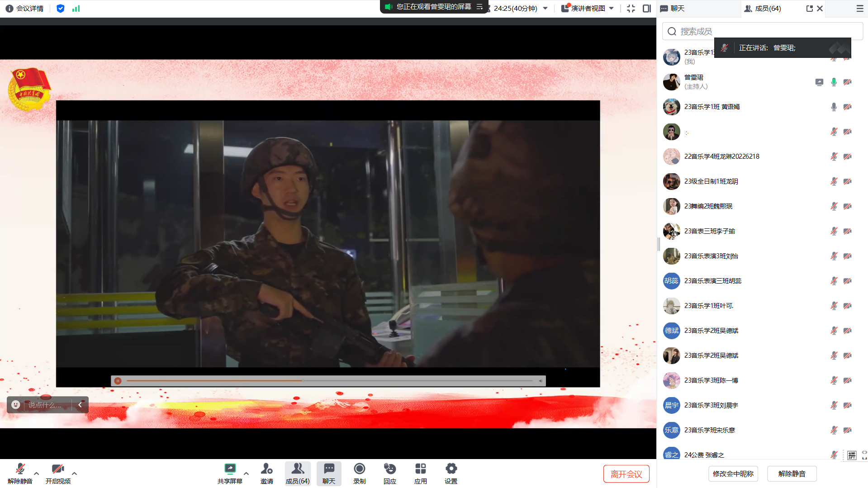Start recording with 录制
The image size is (868, 488).
coord(360,474)
